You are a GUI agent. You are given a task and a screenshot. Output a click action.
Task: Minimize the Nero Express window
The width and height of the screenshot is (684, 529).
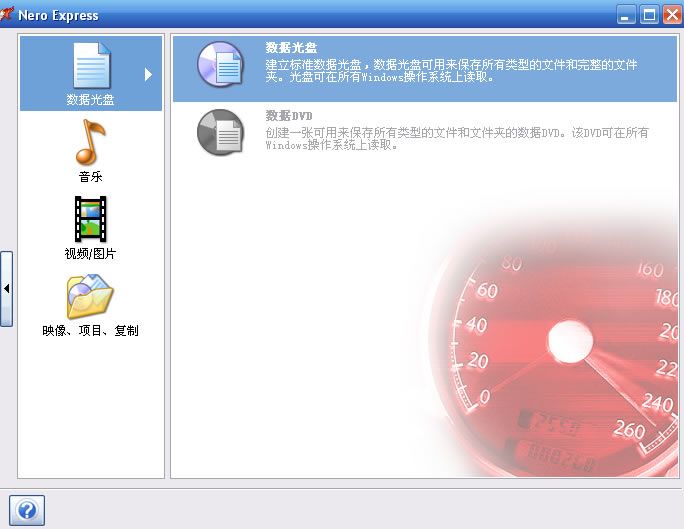[x=626, y=15]
